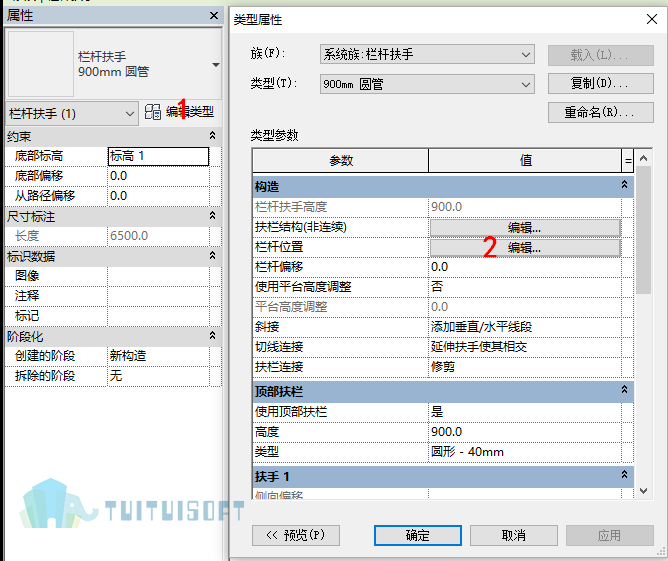Click the 应用 apply button
Image resolution: width=668 pixels, height=561 pixels.
[610, 535]
